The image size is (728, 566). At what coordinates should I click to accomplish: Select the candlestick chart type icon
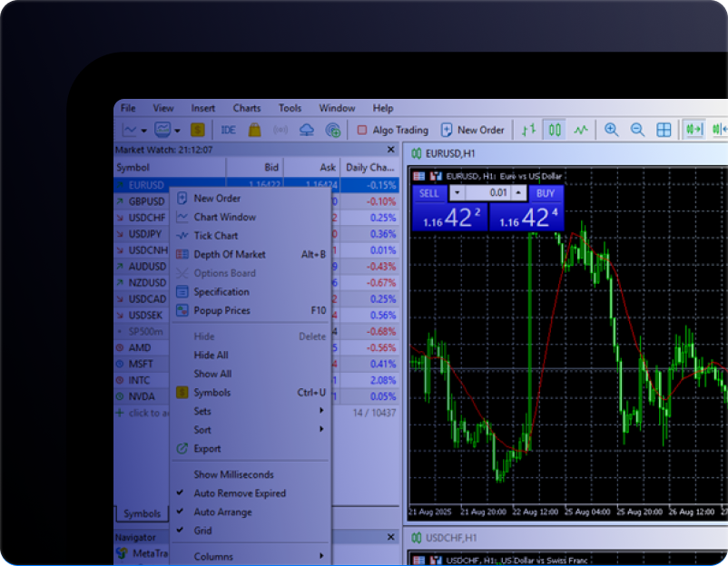click(x=554, y=130)
